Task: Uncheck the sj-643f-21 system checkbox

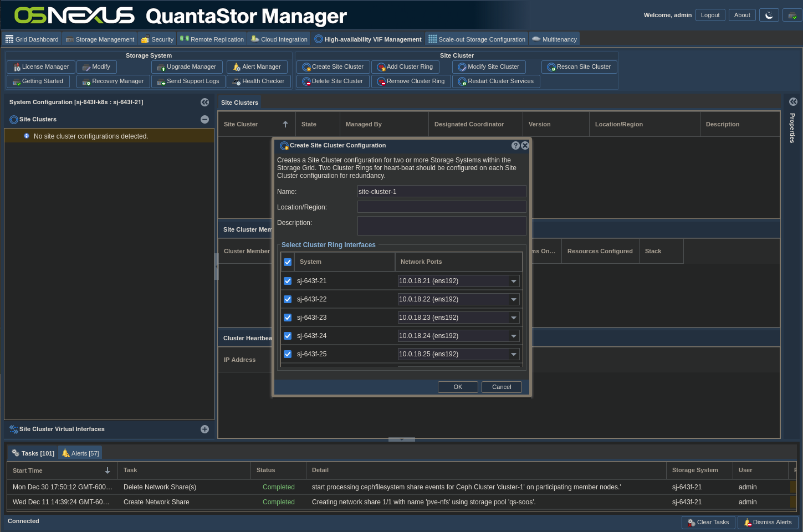Action: (x=288, y=281)
